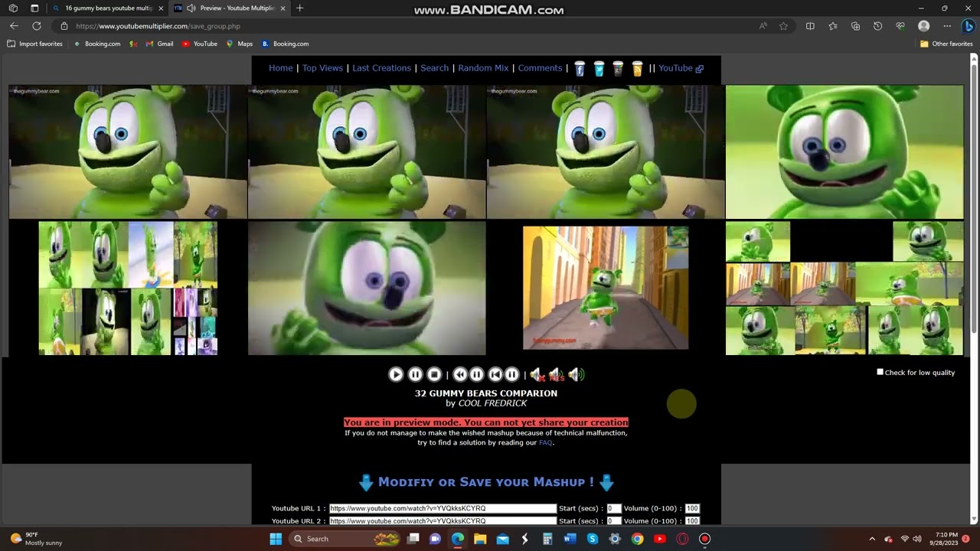Open the RSS feed cup icon
980x551 pixels.
click(x=637, y=69)
